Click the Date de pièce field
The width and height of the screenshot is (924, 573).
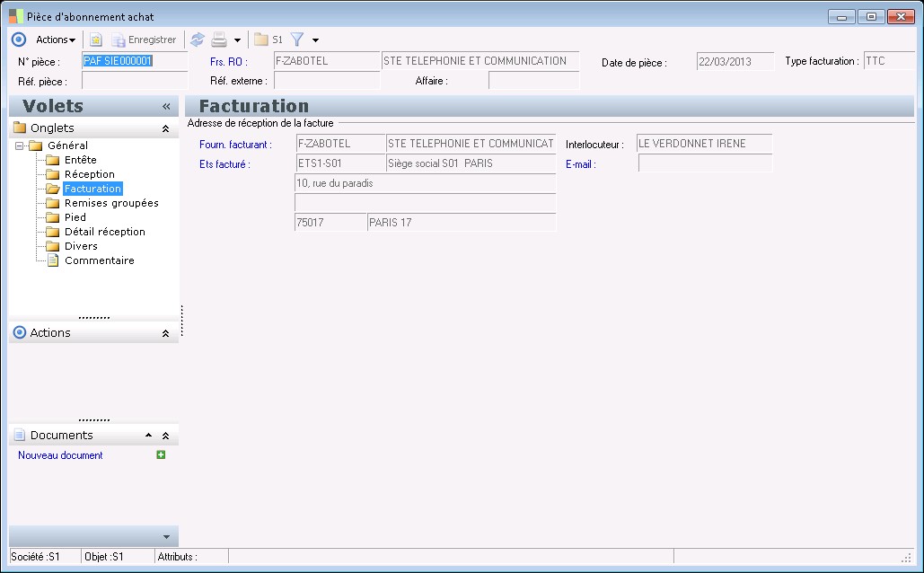[735, 61]
